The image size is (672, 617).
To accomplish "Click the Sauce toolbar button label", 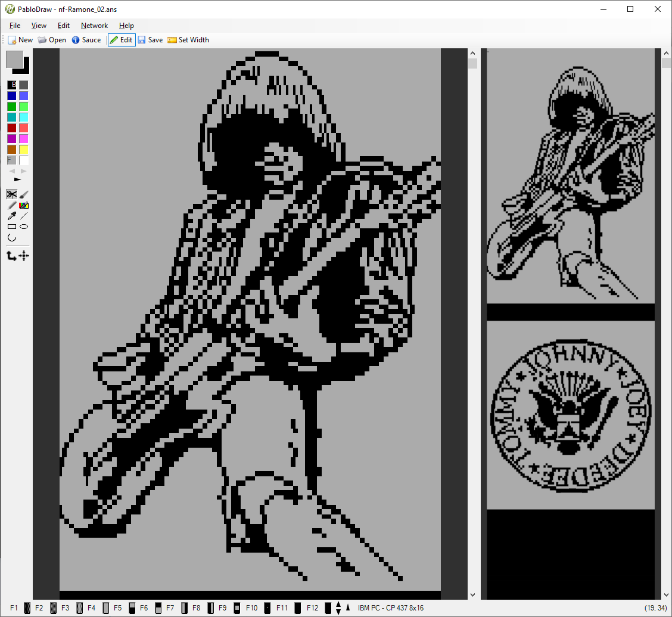I will (x=91, y=40).
